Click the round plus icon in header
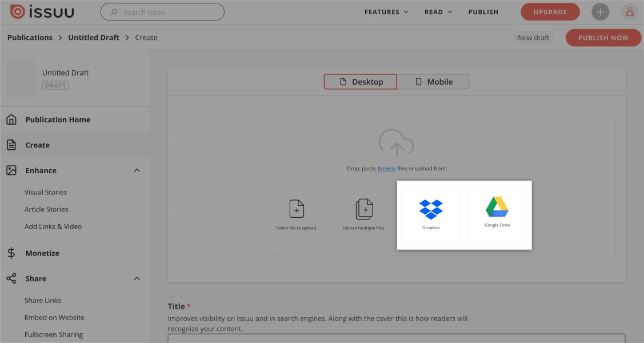Screen dimensions: 644x343 [x=600, y=12]
